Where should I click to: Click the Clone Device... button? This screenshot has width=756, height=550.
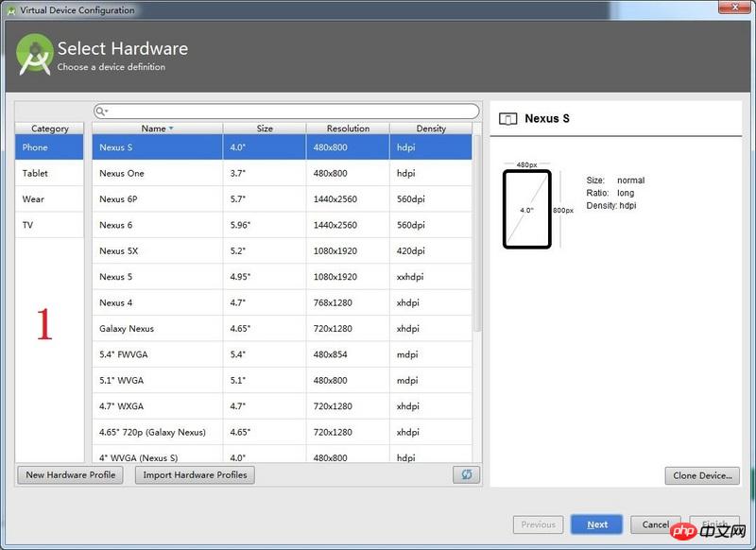(x=702, y=475)
